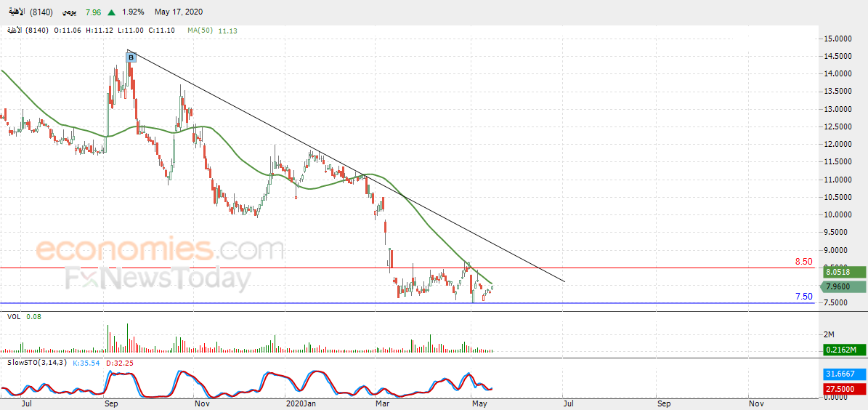
Task: Click the O:11.06 open value
Action: [x=66, y=31]
